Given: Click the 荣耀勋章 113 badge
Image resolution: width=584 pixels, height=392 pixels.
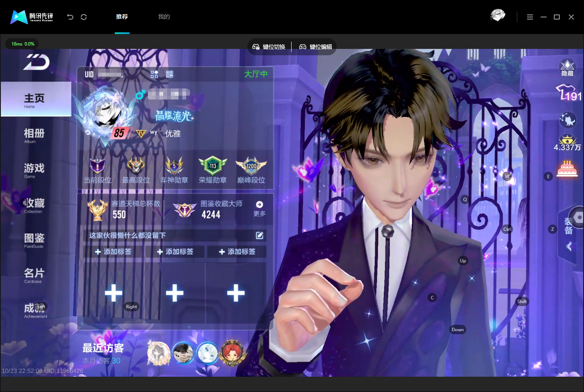Looking at the screenshot, I should click(213, 165).
